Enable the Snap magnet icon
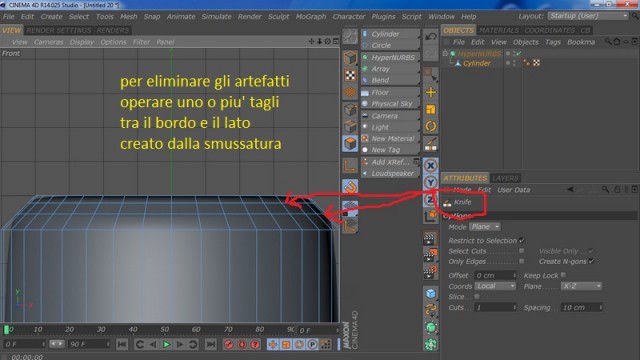 350,187
